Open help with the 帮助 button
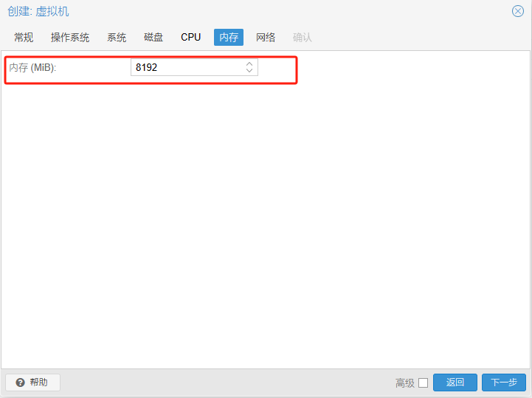Viewport: 532px width, 398px height. 33,382
